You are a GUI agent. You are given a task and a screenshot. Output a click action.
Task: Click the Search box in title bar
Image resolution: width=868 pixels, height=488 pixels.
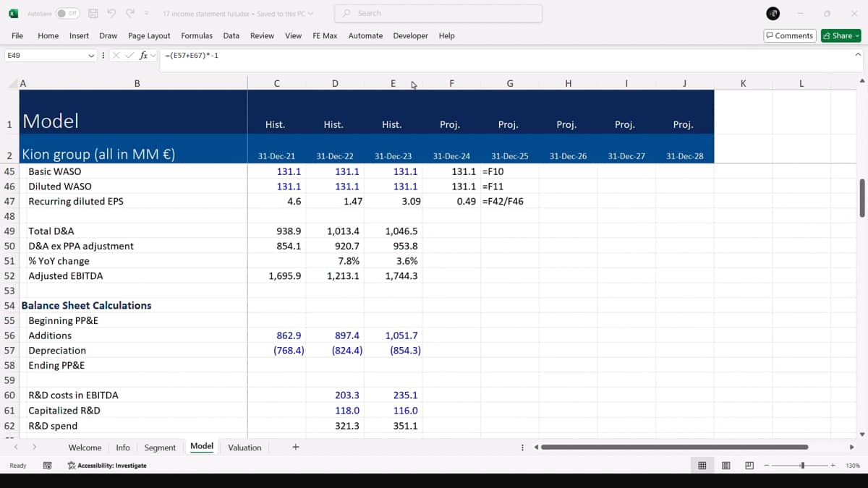pyautogui.click(x=438, y=13)
